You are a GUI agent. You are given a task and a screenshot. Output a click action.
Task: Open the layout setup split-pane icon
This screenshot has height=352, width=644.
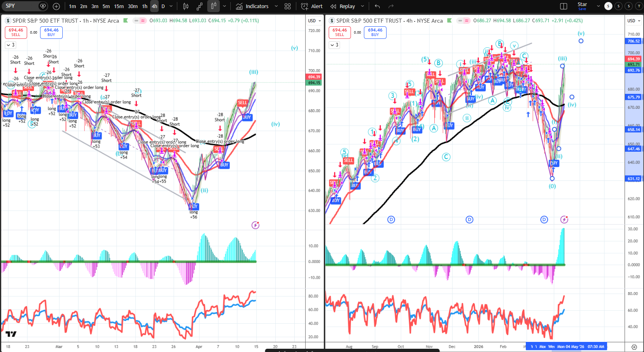pyautogui.click(x=563, y=6)
